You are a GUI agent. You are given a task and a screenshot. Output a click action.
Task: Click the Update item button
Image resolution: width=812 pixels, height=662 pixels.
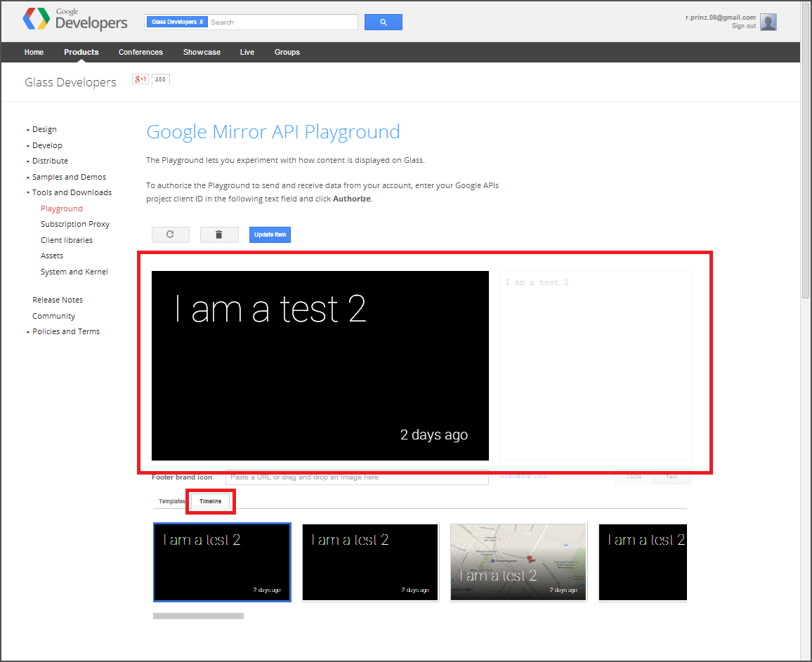(x=270, y=234)
